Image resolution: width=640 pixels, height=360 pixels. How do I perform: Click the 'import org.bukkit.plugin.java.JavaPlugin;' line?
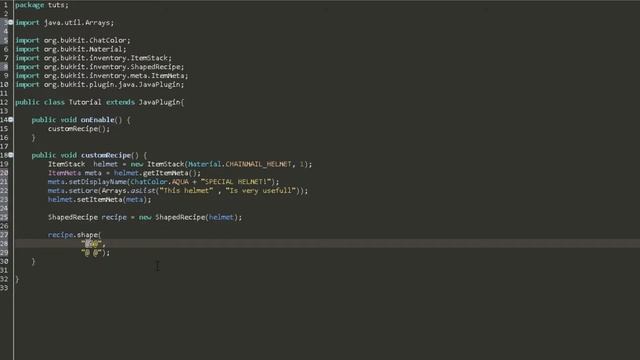(100, 84)
